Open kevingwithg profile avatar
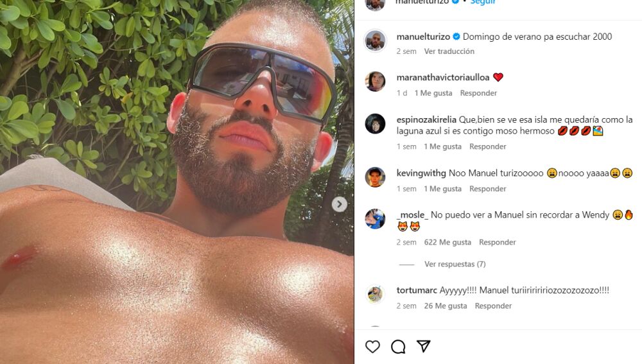Screen dimensions: 642x364 [x=375, y=177]
